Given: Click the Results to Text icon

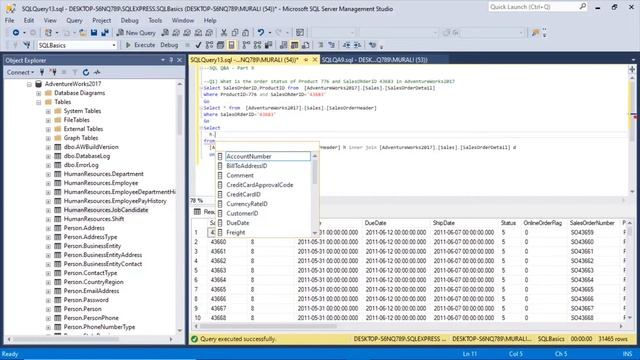Looking at the screenshot, I should tap(283, 45).
